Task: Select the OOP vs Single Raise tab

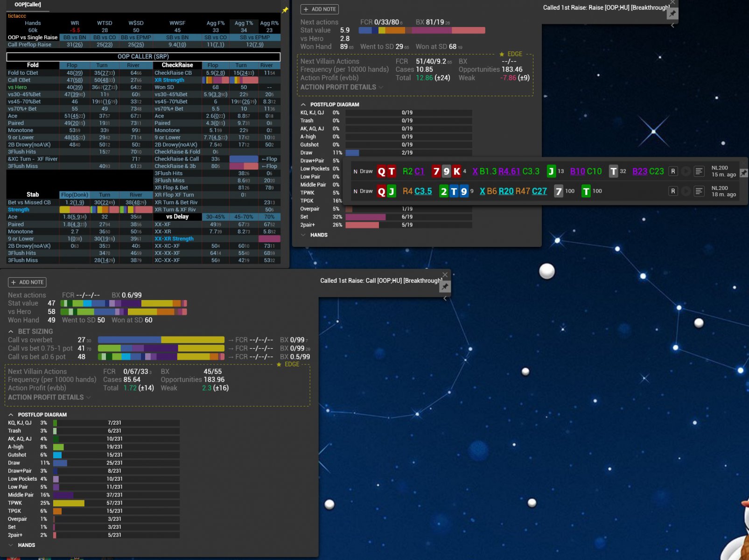Action: [x=33, y=37]
